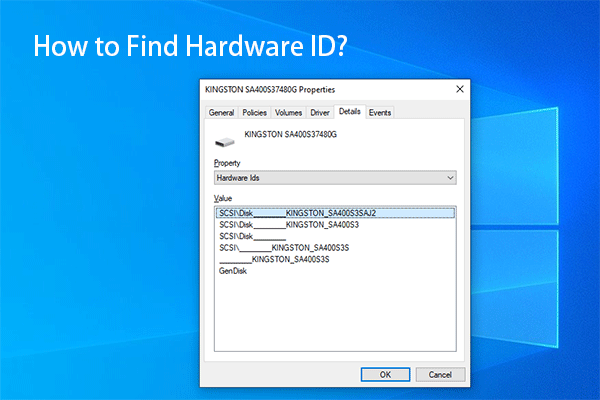The height and width of the screenshot is (400, 600).
Task: Close the KINGSTON Properties dialog
Action: pos(460,89)
